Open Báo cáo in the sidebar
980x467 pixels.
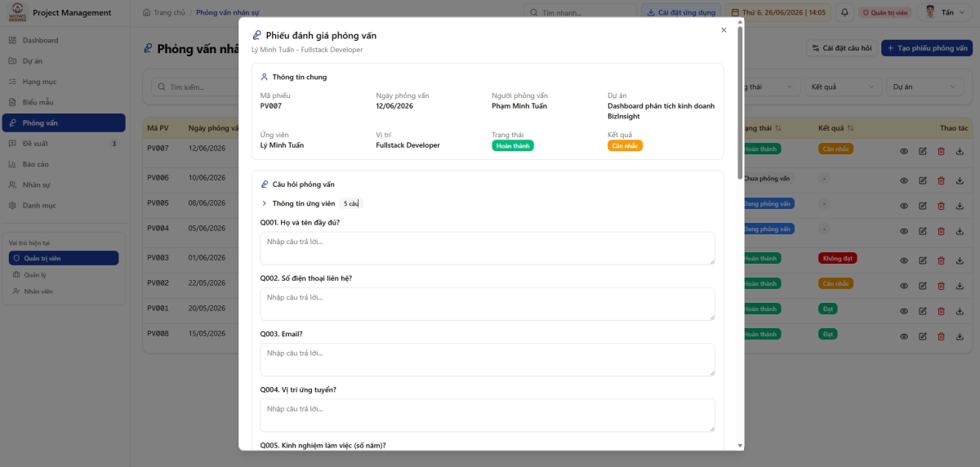point(64,164)
